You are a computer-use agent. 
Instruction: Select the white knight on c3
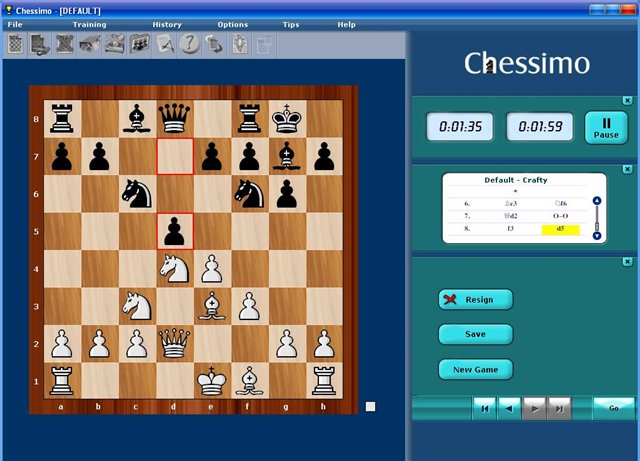click(137, 306)
